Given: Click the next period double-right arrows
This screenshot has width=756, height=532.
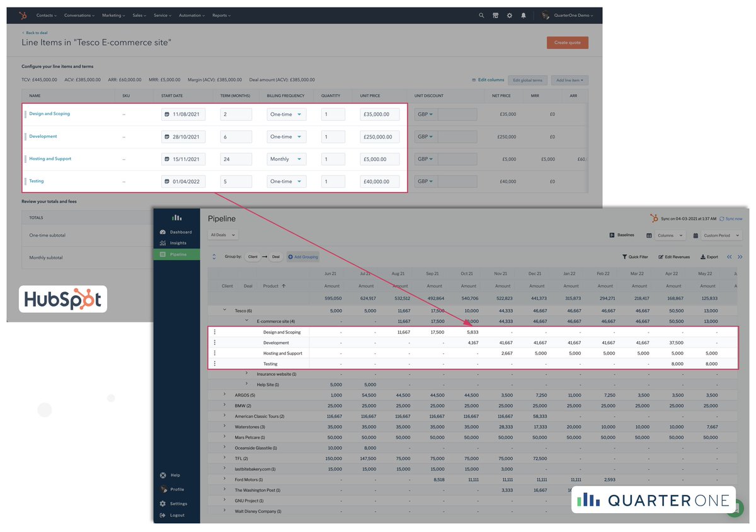Looking at the screenshot, I should 740,257.
